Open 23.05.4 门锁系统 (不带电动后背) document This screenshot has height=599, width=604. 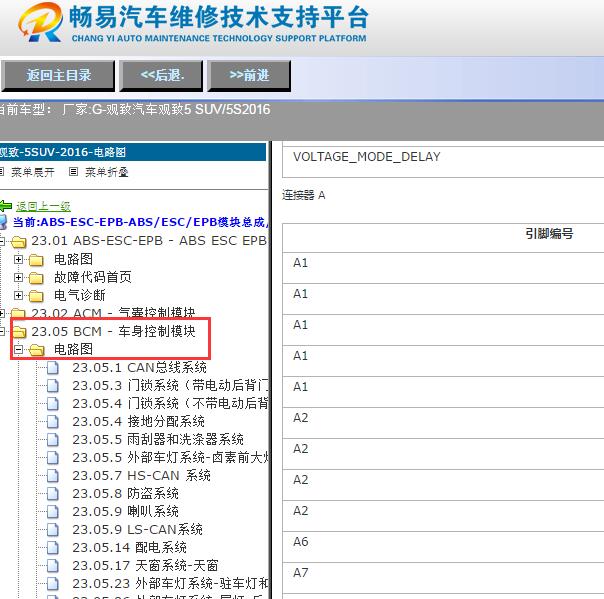(170, 403)
